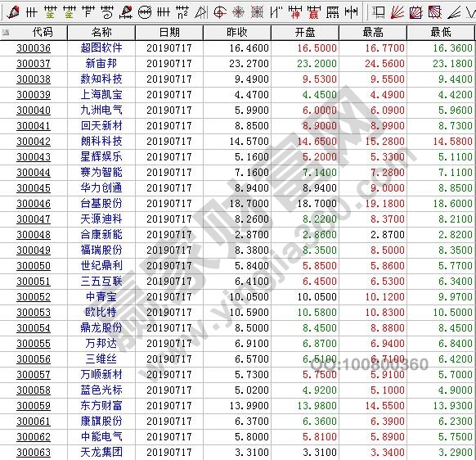Click 最低 value 14.5800 for 朗科科技

[x=452, y=142]
